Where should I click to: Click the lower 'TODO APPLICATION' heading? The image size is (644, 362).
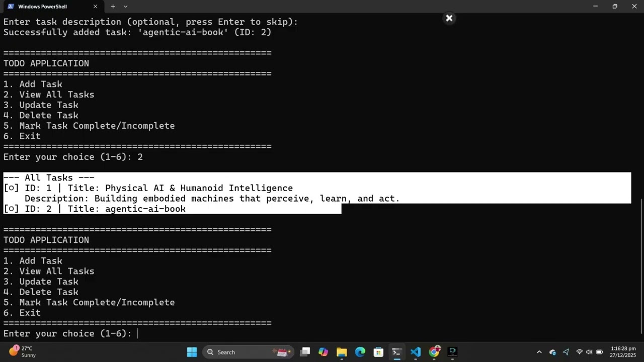pyautogui.click(x=46, y=240)
